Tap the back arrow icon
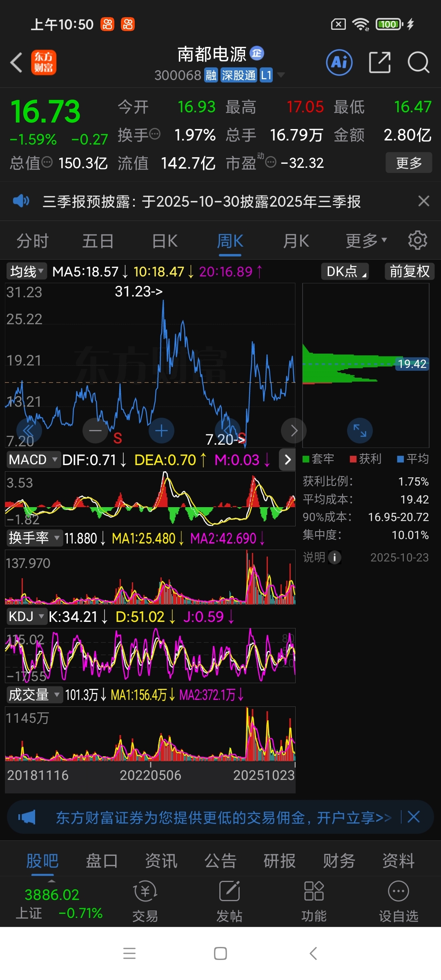Viewport: 441px width, 980px height. click(x=16, y=62)
